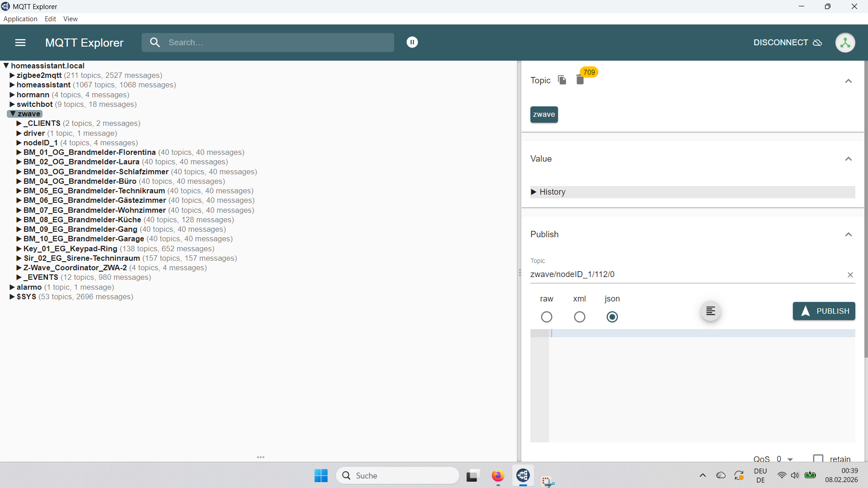Click into the payload editor area
This screenshot has width=868, height=488.
pyautogui.click(x=701, y=385)
